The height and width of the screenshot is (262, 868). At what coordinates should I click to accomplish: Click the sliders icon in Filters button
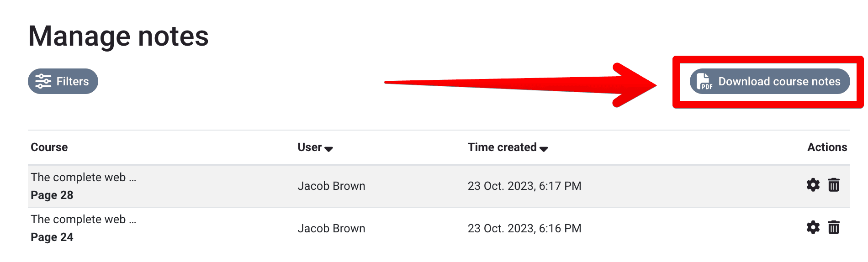[43, 81]
